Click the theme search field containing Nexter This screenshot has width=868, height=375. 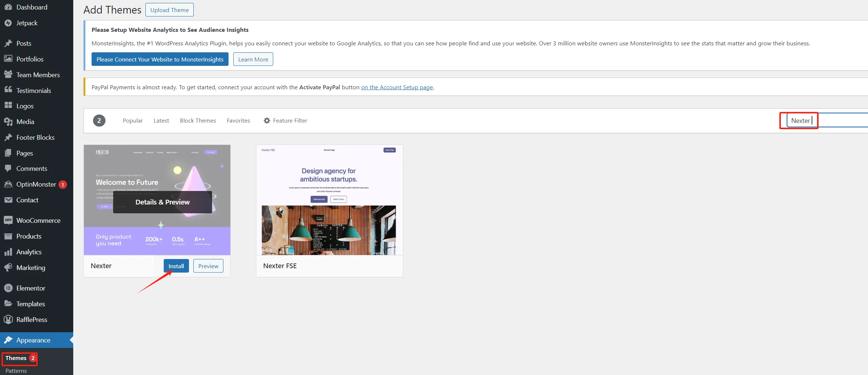(x=827, y=120)
